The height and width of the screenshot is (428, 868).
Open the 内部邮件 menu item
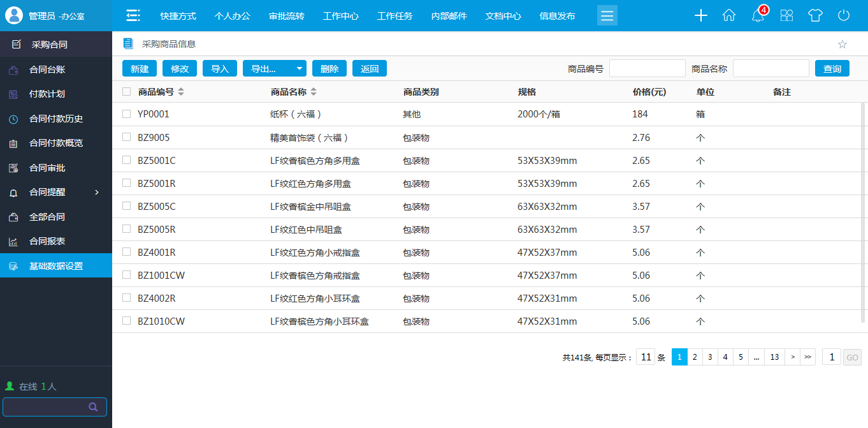449,16
